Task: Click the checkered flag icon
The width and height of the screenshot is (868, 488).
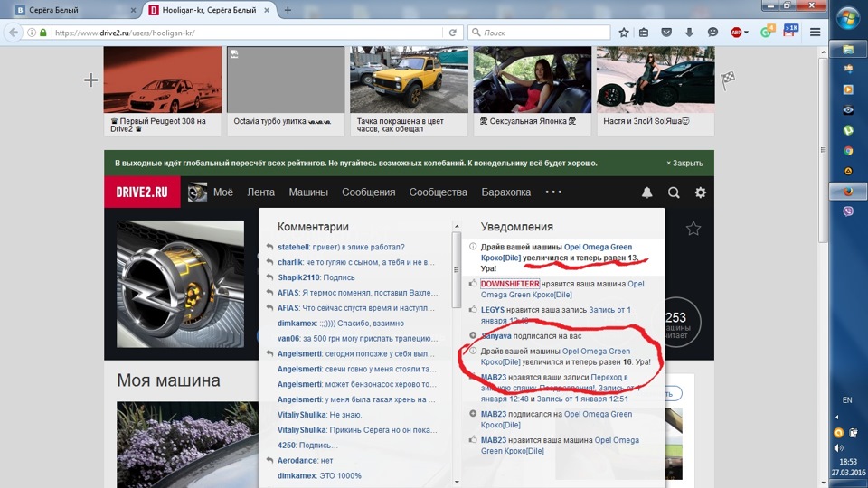Action: pos(727,80)
